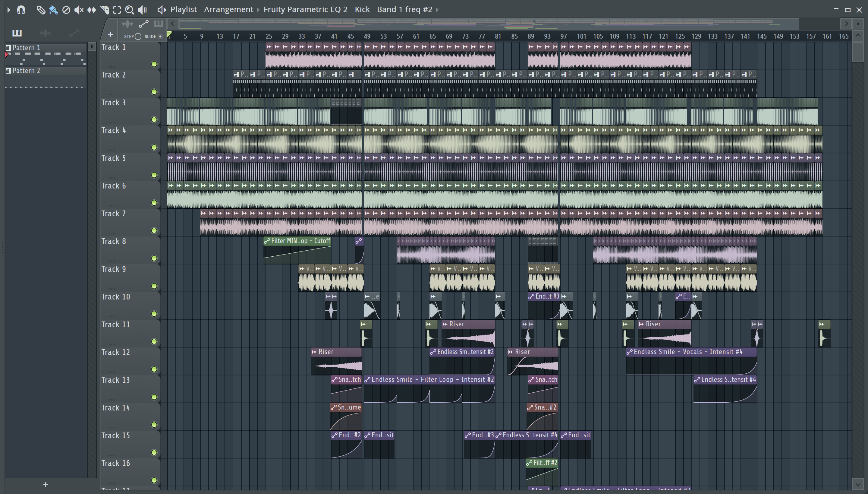Mute Track 8 with its green light

[154, 258]
